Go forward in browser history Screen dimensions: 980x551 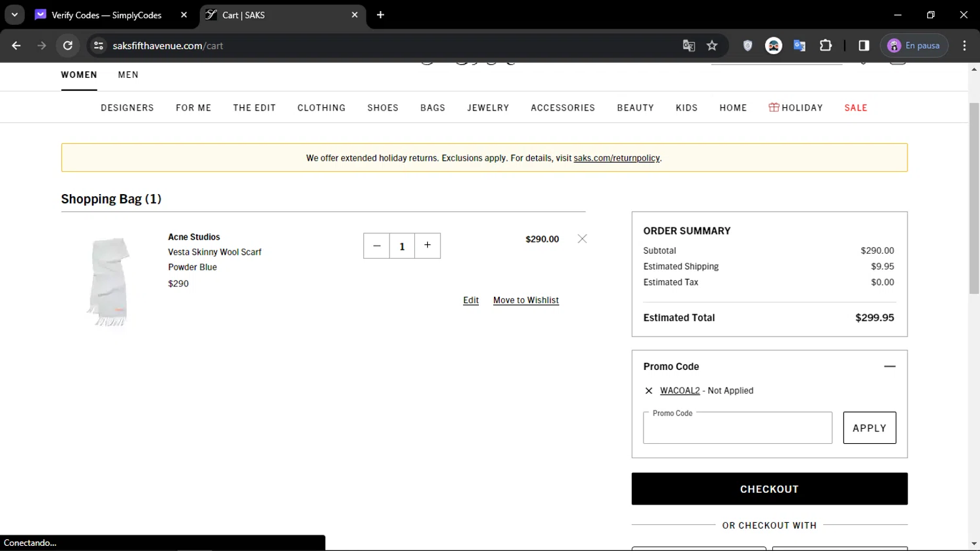point(42,45)
